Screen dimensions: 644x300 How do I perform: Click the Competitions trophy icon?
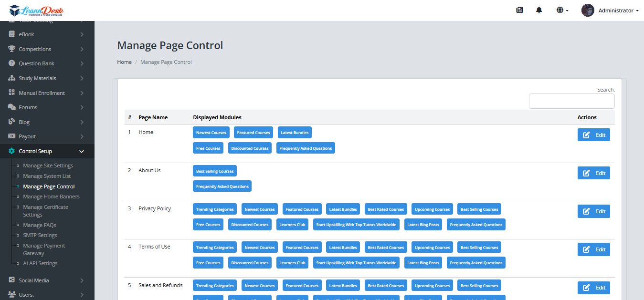click(12, 49)
